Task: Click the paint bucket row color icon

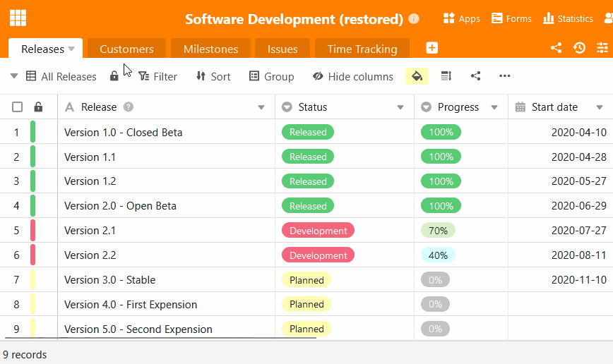Action: [417, 76]
